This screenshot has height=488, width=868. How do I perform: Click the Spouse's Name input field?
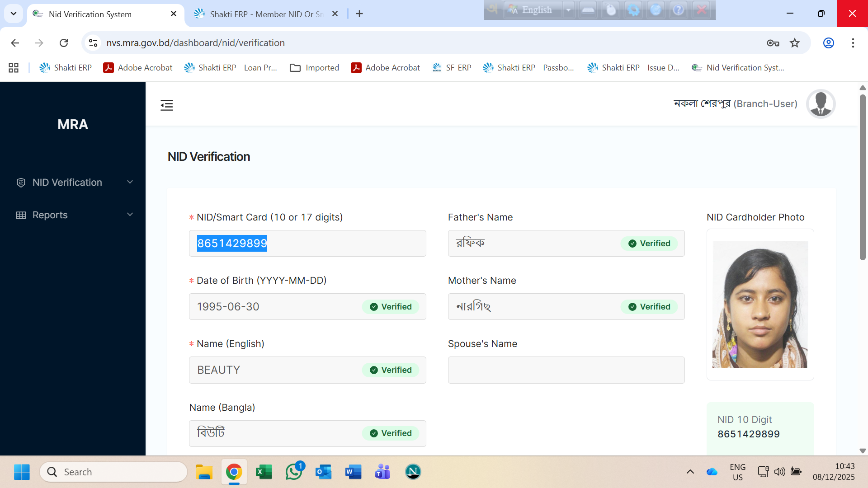[x=566, y=370]
